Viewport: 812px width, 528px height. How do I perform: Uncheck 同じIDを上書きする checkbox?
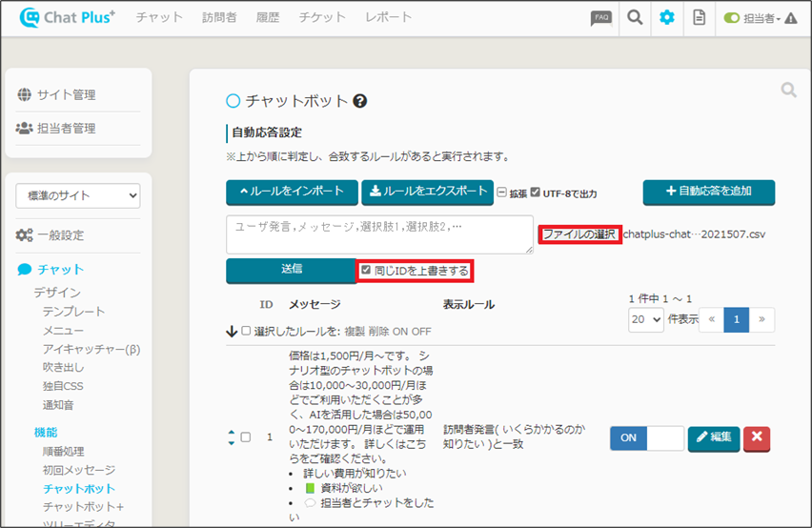(x=366, y=271)
